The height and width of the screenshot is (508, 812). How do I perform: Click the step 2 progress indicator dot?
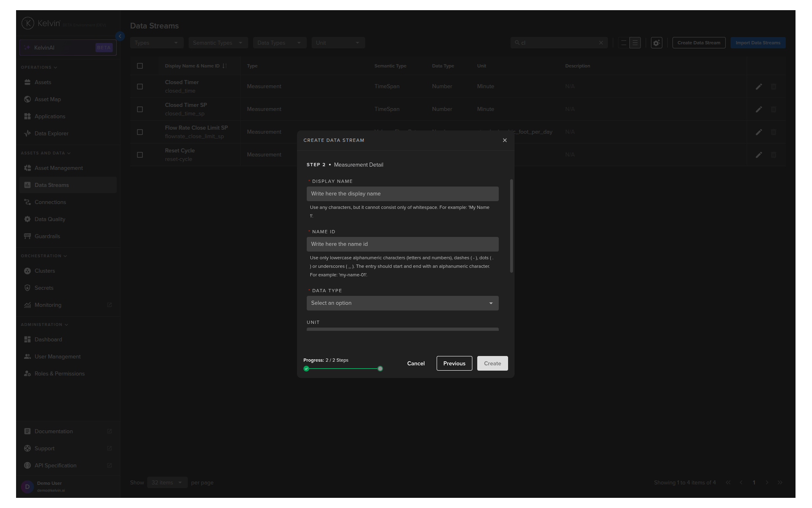tap(380, 369)
